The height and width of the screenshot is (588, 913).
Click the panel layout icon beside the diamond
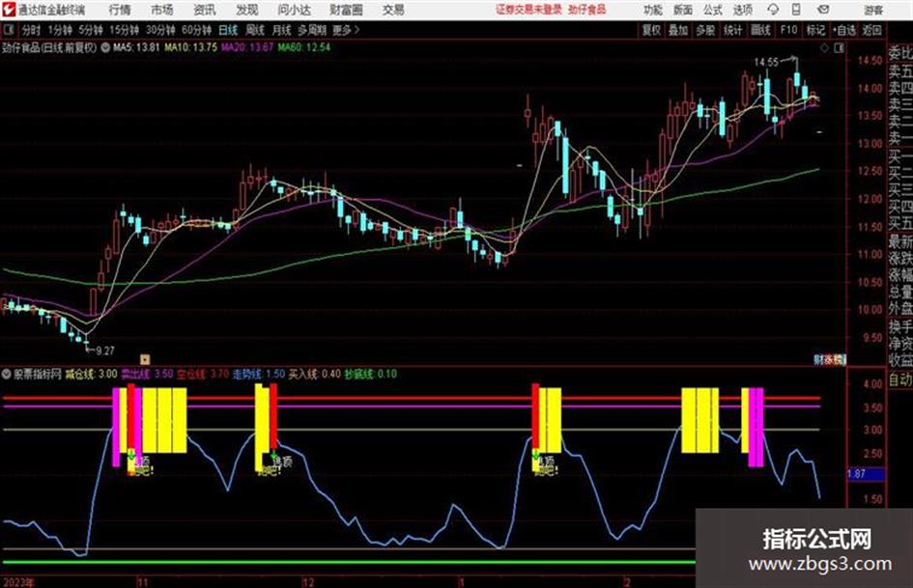coord(839,48)
